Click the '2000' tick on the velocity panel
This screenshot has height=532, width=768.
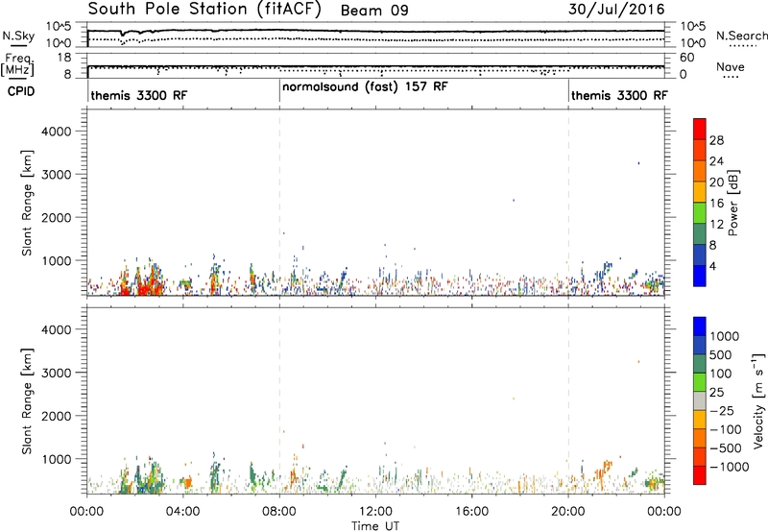56,416
